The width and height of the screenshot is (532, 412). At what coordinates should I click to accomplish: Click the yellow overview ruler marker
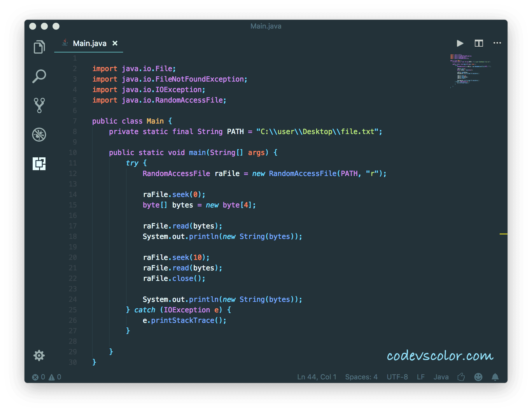coord(503,234)
